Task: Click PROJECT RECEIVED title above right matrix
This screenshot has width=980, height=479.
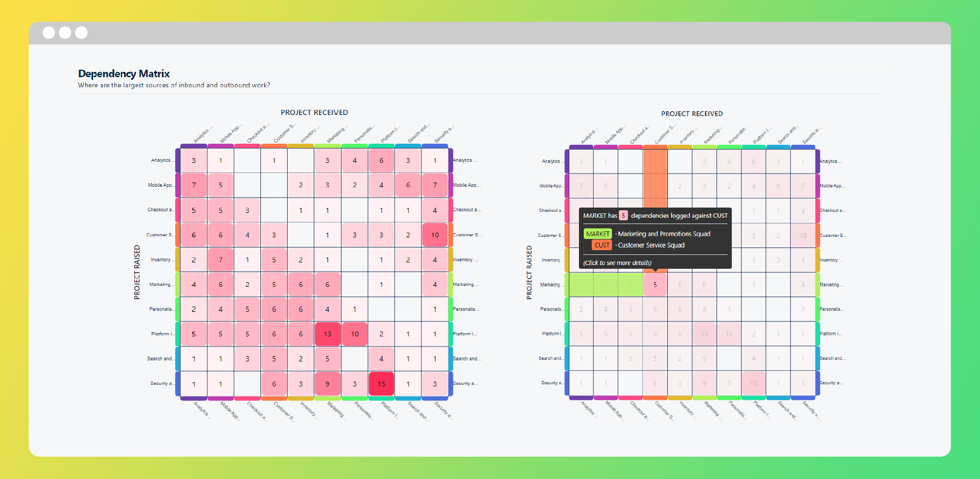Action: pos(692,114)
